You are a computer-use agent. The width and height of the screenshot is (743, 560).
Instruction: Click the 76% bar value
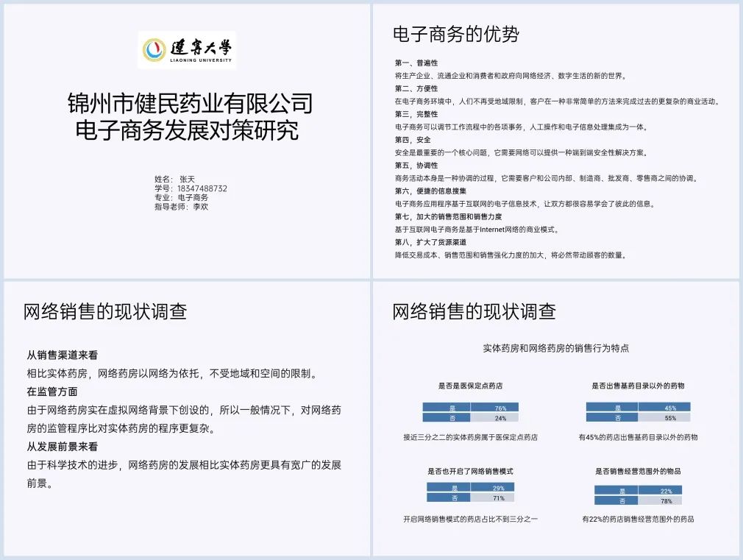(x=500, y=408)
